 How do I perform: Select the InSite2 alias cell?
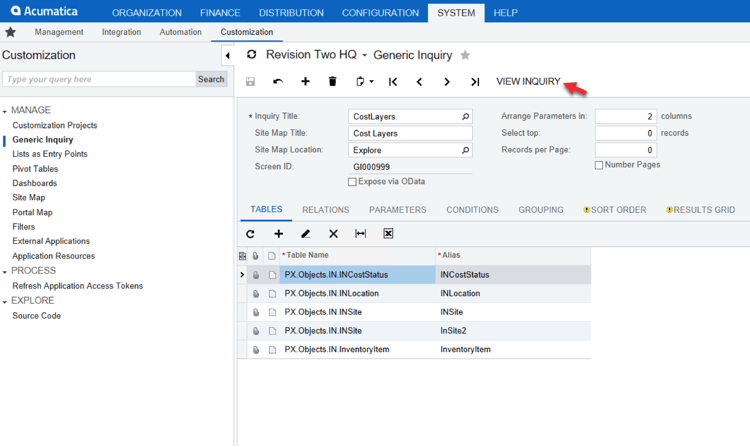point(513,331)
